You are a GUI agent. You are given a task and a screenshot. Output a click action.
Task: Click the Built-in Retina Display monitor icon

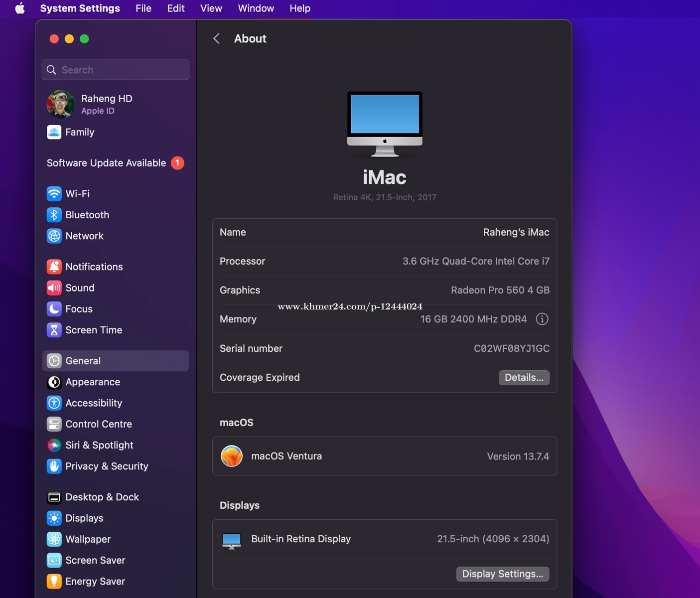point(232,541)
